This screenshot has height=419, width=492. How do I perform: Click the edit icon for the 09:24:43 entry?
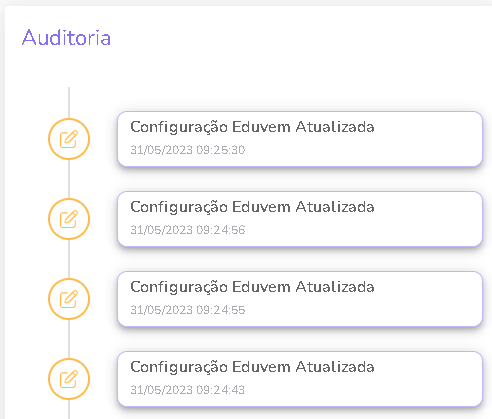(69, 379)
